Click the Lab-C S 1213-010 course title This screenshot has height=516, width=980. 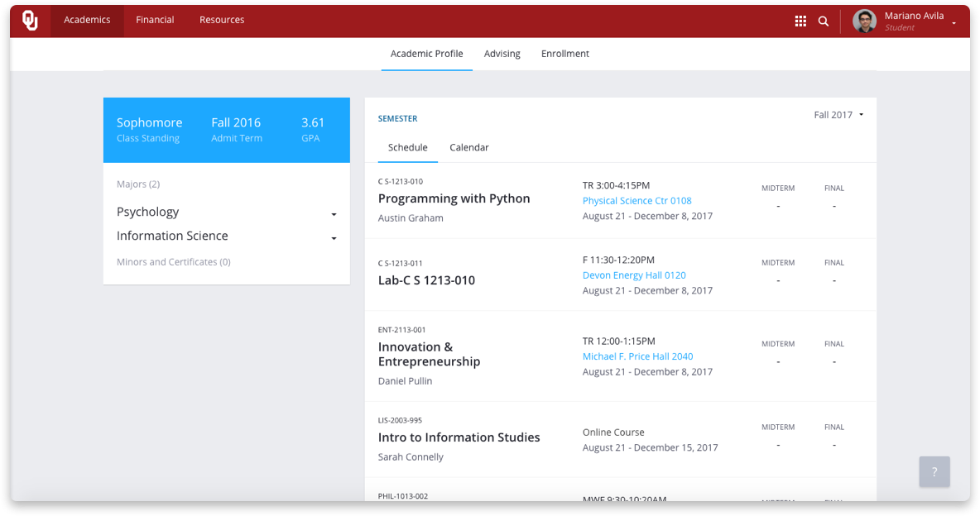point(426,280)
